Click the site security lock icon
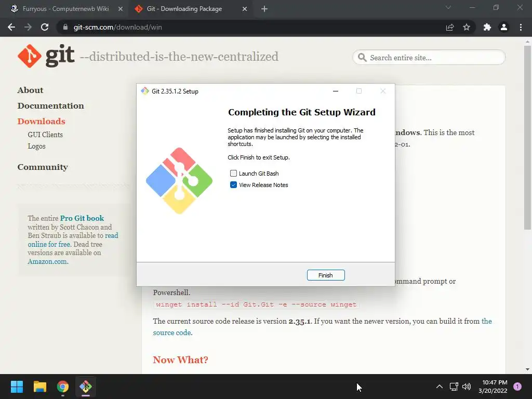The width and height of the screenshot is (532, 399). [65, 27]
